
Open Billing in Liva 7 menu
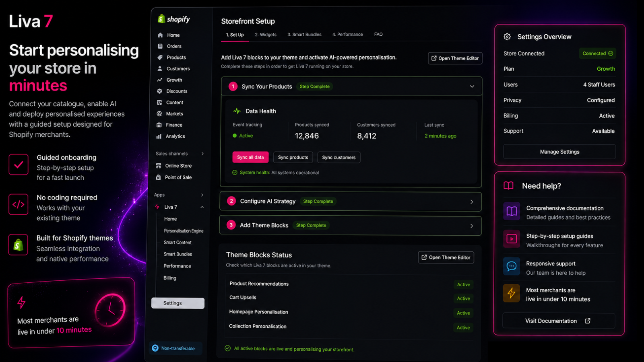170,278
